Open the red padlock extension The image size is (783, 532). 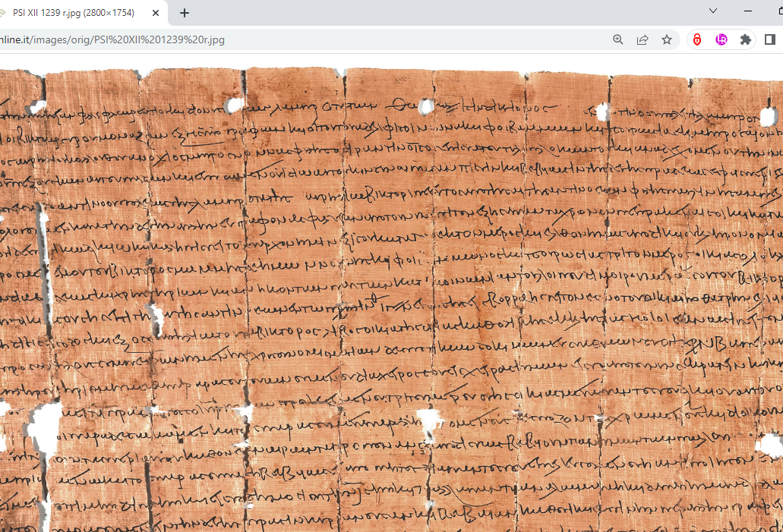click(x=697, y=40)
